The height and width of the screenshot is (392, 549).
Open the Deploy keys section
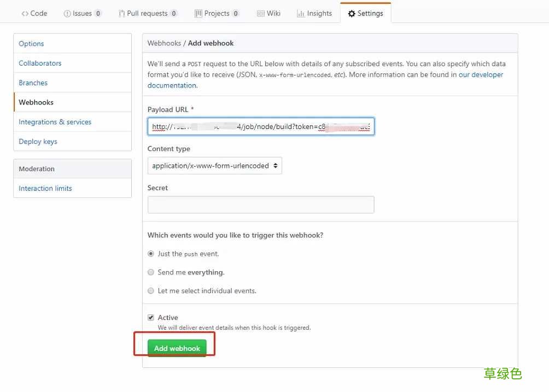click(37, 141)
